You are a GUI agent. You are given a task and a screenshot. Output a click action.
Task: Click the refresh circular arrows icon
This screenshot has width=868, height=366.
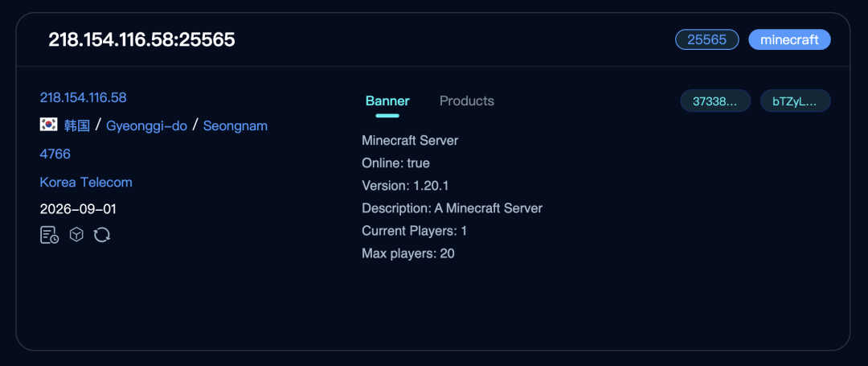[102, 235]
